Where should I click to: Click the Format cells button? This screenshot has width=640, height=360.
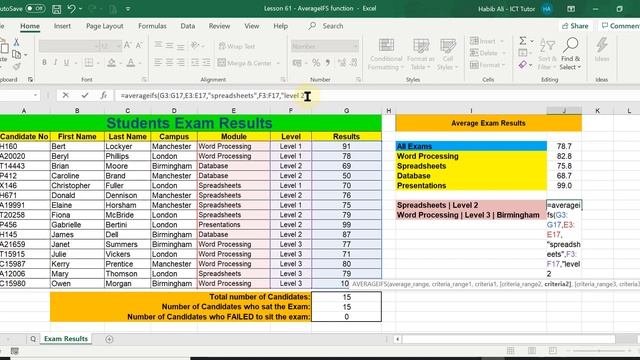(486, 64)
